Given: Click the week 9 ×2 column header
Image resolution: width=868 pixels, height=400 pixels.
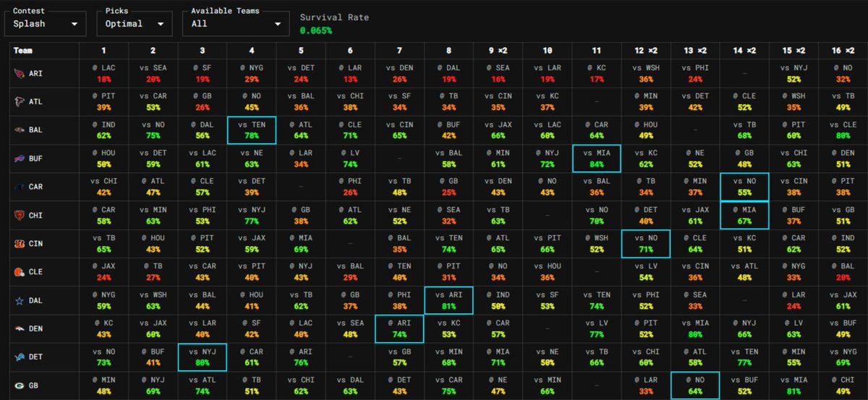Looking at the screenshot, I should pos(498,51).
